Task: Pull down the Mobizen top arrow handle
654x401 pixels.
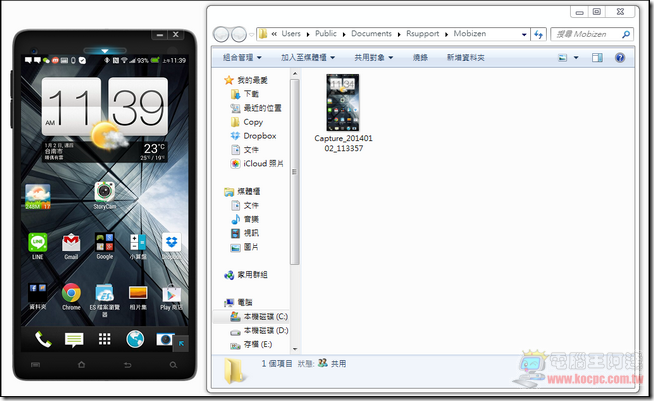Action: tap(105, 51)
